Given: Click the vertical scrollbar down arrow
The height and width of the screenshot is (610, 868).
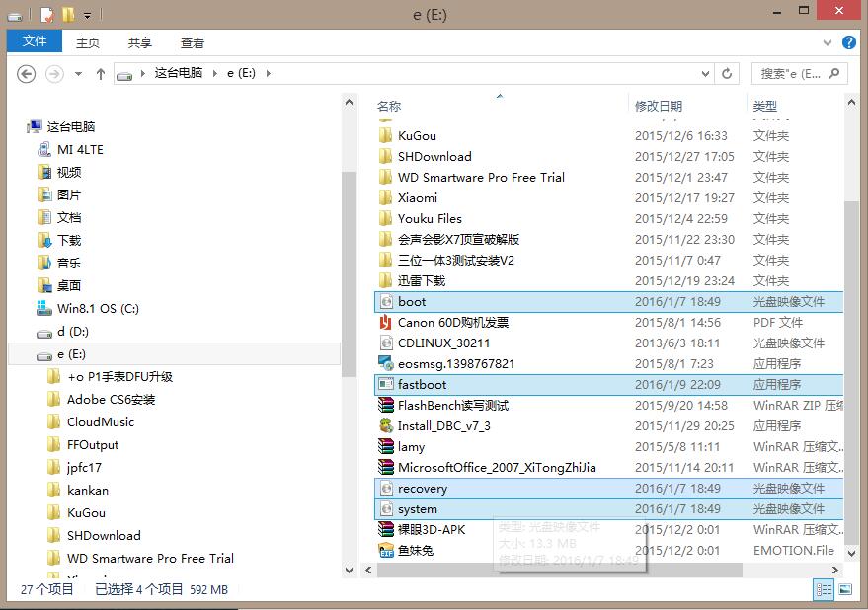Looking at the screenshot, I should [x=350, y=571].
